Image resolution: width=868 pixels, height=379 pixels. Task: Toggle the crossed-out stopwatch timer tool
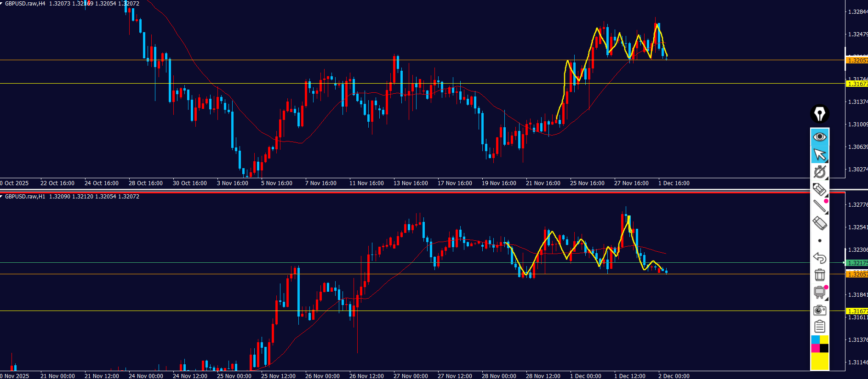[819, 172]
